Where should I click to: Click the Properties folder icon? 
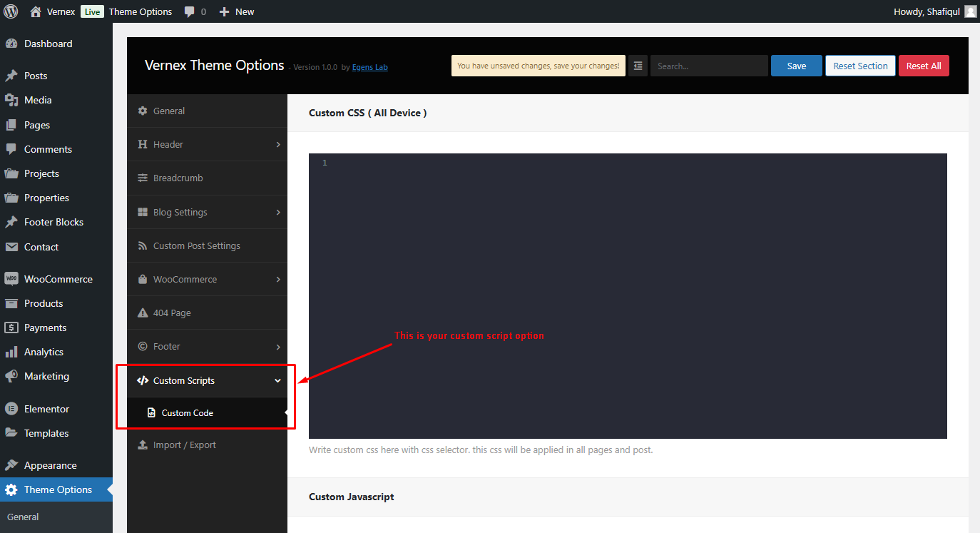[11, 198]
